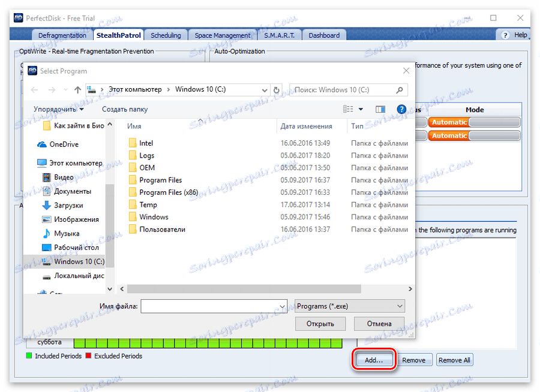Click the Поиск: Windows 10 (C:) search field
Image resolution: width=540 pixels, height=392 pixels.
tap(344, 90)
